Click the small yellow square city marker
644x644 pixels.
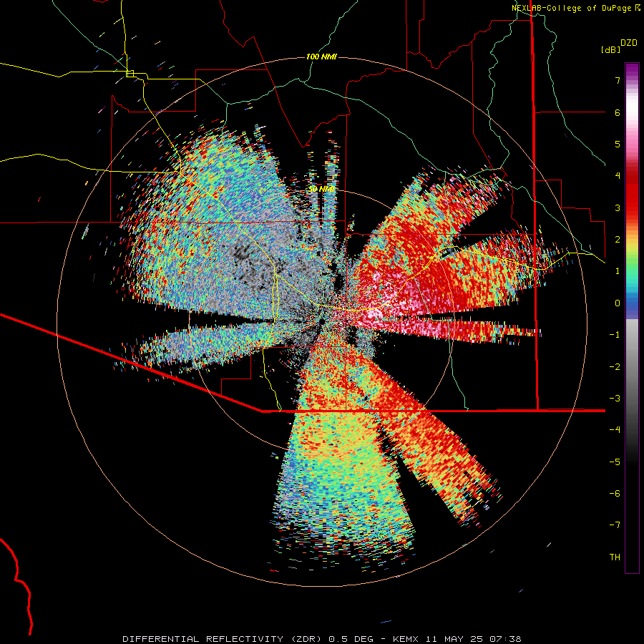coord(130,74)
